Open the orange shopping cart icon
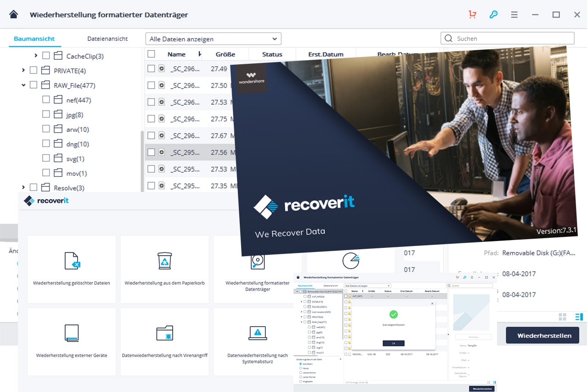 (x=472, y=14)
